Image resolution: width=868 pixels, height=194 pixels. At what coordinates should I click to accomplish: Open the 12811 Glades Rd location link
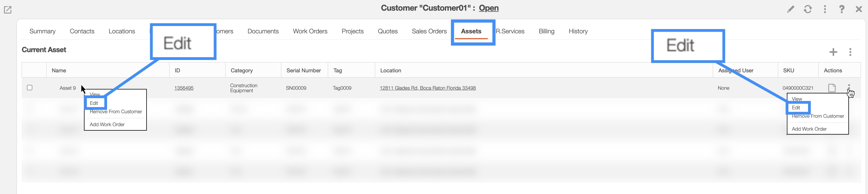[428, 88]
